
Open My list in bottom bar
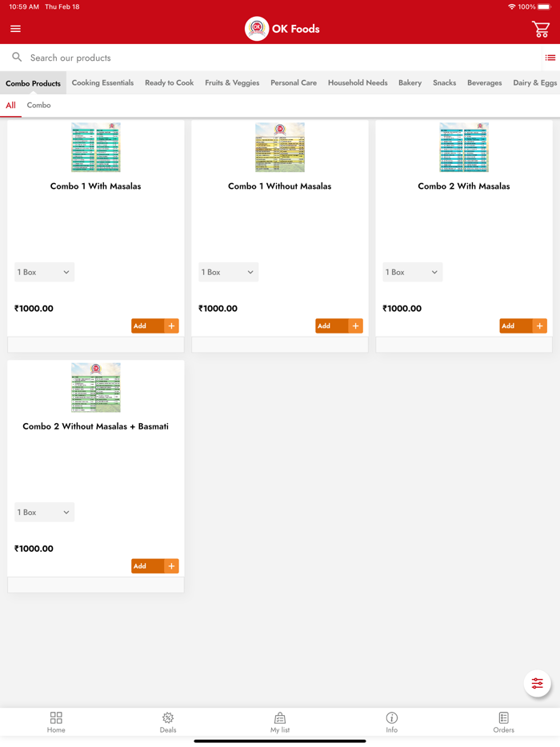tap(280, 722)
